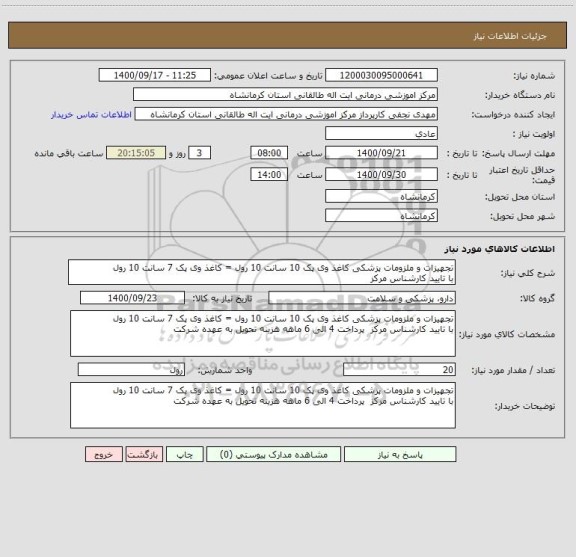Click price validity date 1400/09/30

[x=381, y=175]
